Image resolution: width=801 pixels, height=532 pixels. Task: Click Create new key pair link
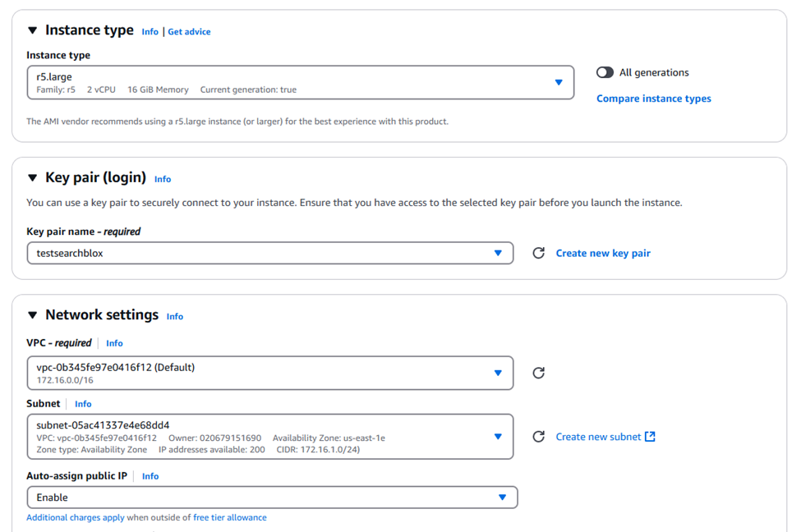602,253
